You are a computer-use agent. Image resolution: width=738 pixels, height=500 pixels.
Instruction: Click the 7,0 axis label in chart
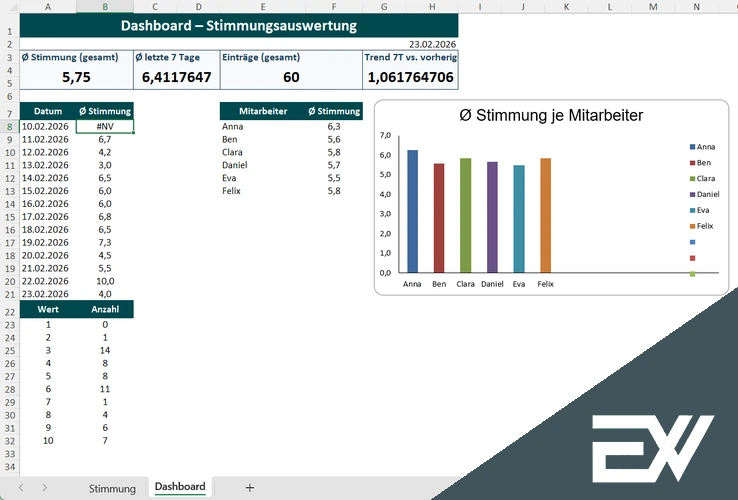click(x=385, y=136)
